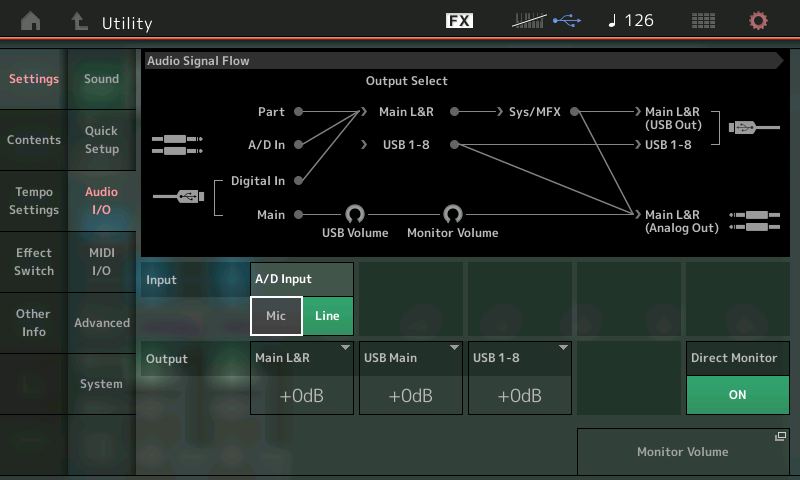Select the Settings tab

coord(34,79)
